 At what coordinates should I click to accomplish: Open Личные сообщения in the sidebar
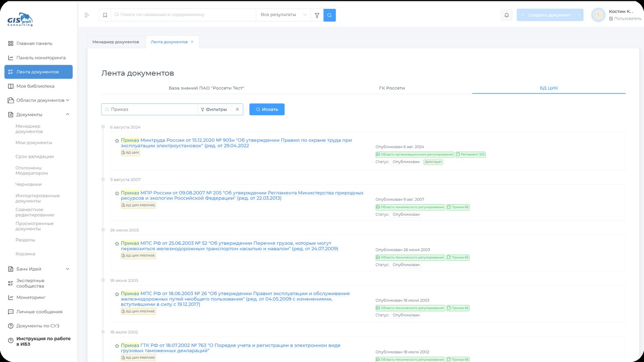[39, 312]
